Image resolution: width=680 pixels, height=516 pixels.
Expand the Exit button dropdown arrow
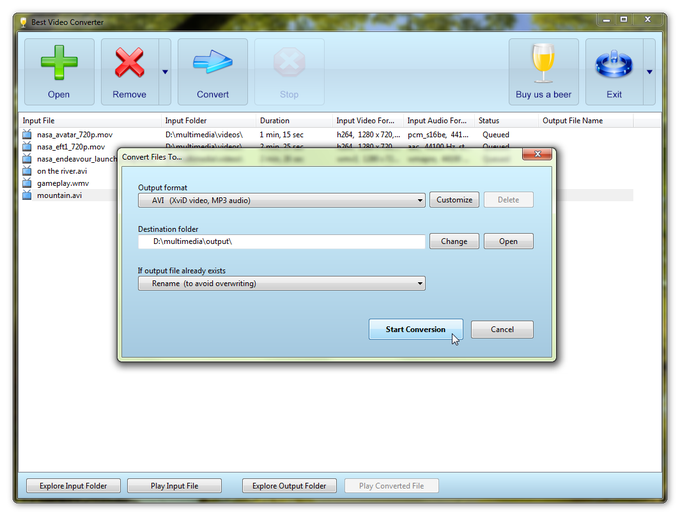[x=649, y=72]
